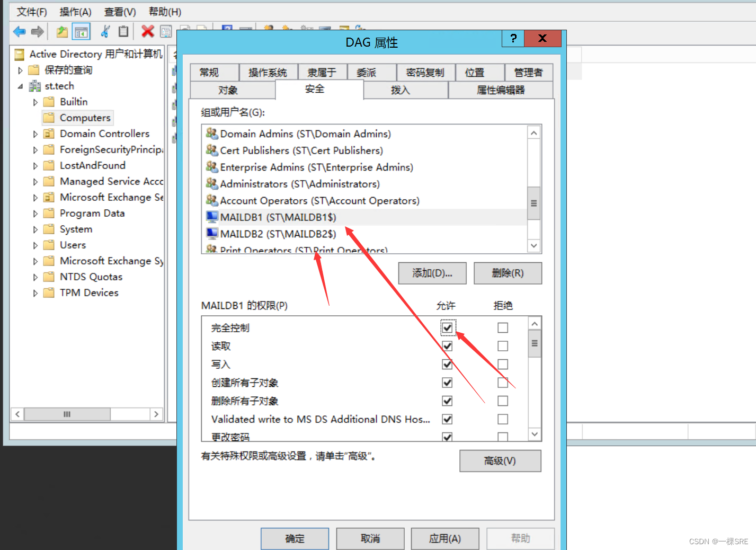Open the 帮助(H) menu
This screenshot has width=756, height=550.
165,12
